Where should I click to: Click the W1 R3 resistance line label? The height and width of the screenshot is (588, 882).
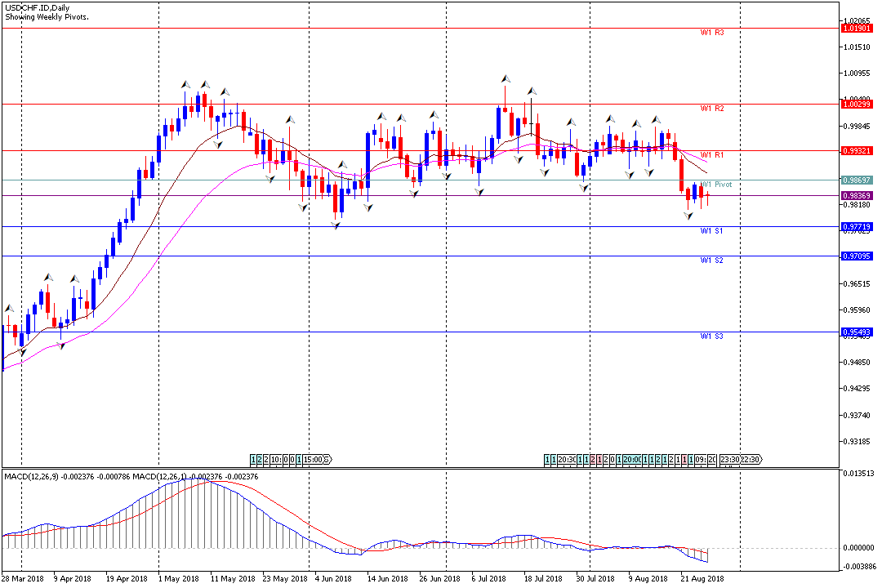tap(712, 33)
